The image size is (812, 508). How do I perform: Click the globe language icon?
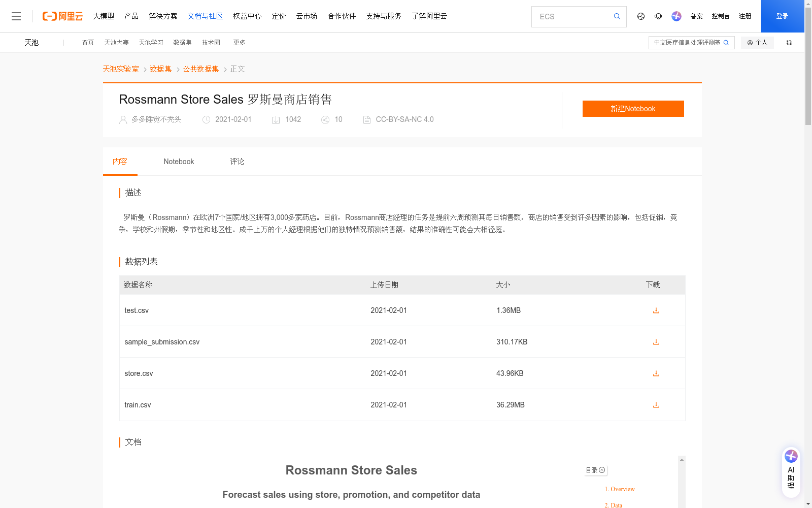(x=641, y=16)
